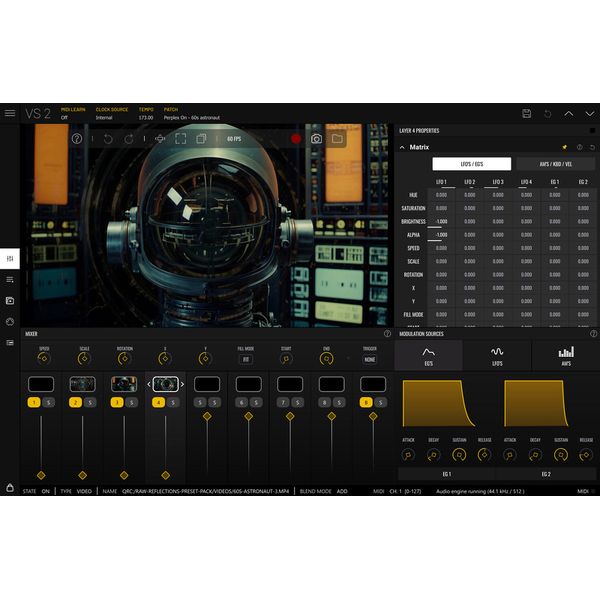Pin the Matrix section with star icon

[x=564, y=147]
